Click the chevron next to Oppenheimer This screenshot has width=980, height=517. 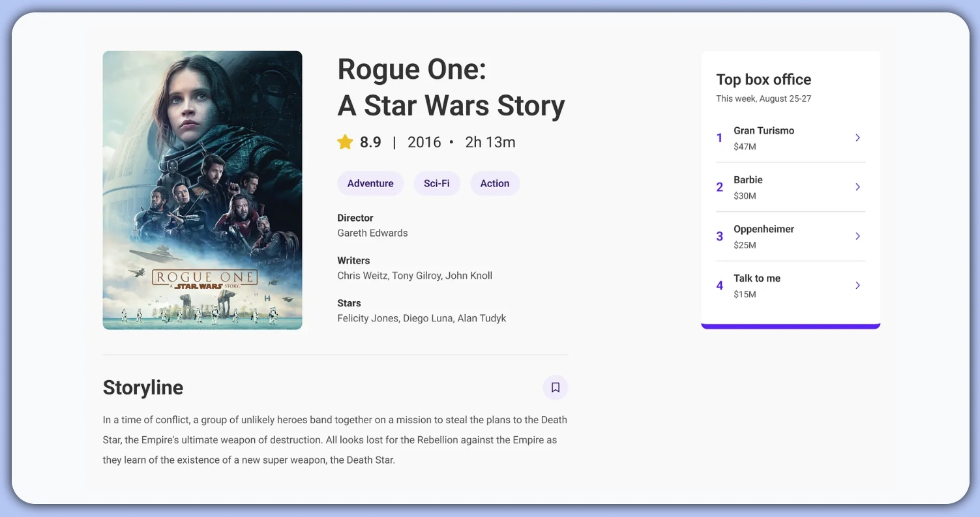coord(857,236)
